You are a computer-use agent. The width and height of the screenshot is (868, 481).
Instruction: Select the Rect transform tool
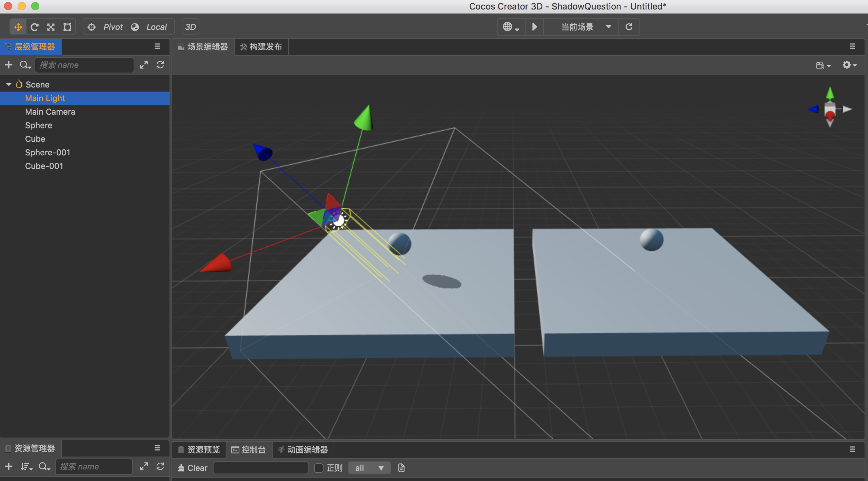67,27
